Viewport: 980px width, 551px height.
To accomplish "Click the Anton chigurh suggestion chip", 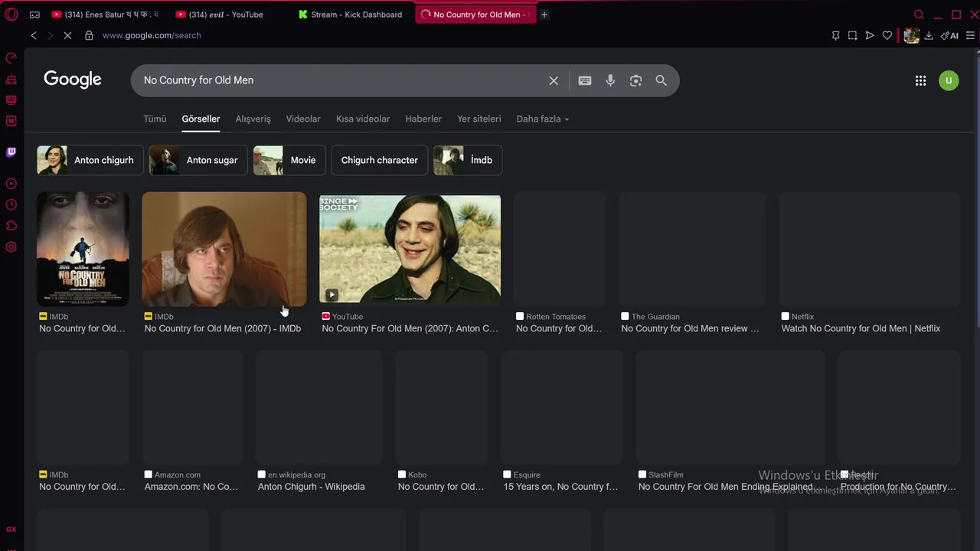I will (90, 160).
